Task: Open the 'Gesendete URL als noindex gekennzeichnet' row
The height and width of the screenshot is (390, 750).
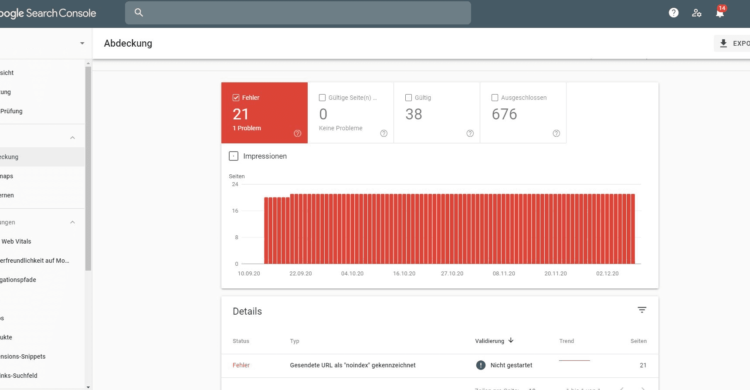Action: click(439, 365)
